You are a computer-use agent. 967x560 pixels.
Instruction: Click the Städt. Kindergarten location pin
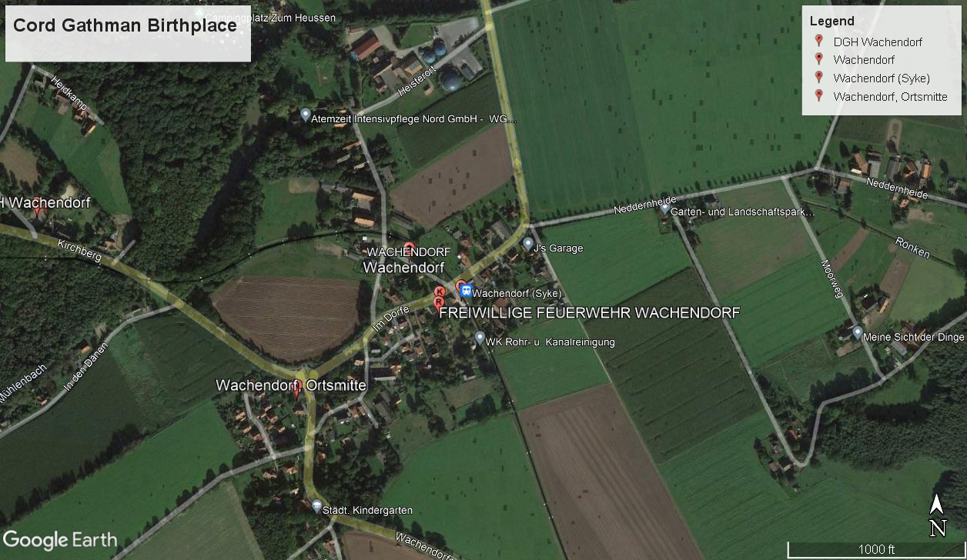coord(317,506)
